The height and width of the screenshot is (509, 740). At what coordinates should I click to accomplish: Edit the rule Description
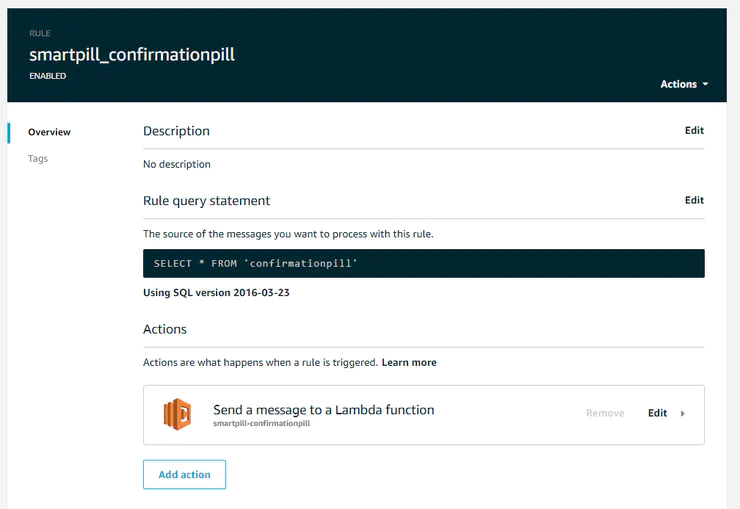694,130
